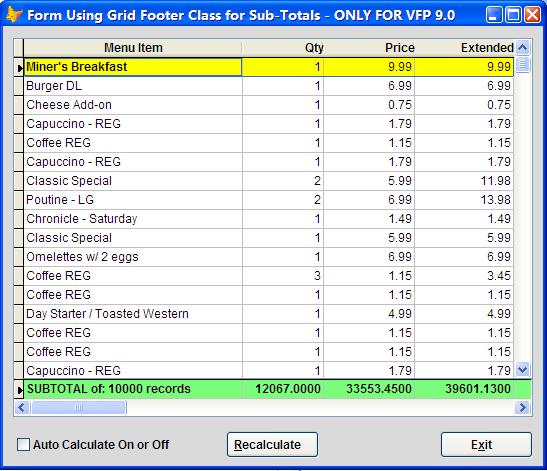The image size is (547, 471).
Task: Click the fox icon in title bar
Action: coord(14,15)
